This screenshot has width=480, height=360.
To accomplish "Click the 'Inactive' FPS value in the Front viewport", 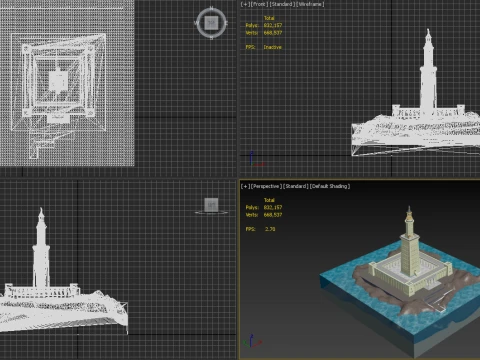I will pos(273,47).
